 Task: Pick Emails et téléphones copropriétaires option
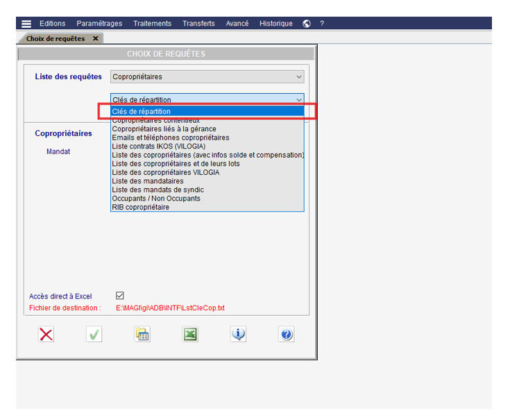click(x=171, y=137)
